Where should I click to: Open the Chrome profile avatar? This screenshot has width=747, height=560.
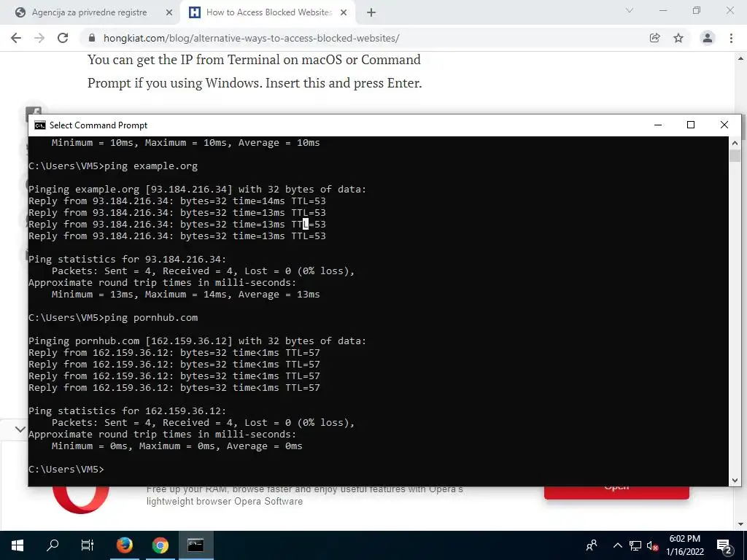coord(708,38)
